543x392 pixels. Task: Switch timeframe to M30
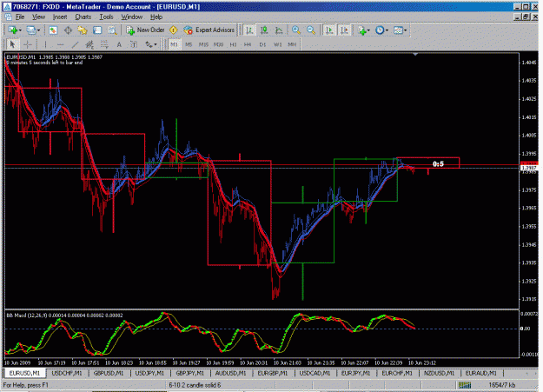tap(218, 44)
